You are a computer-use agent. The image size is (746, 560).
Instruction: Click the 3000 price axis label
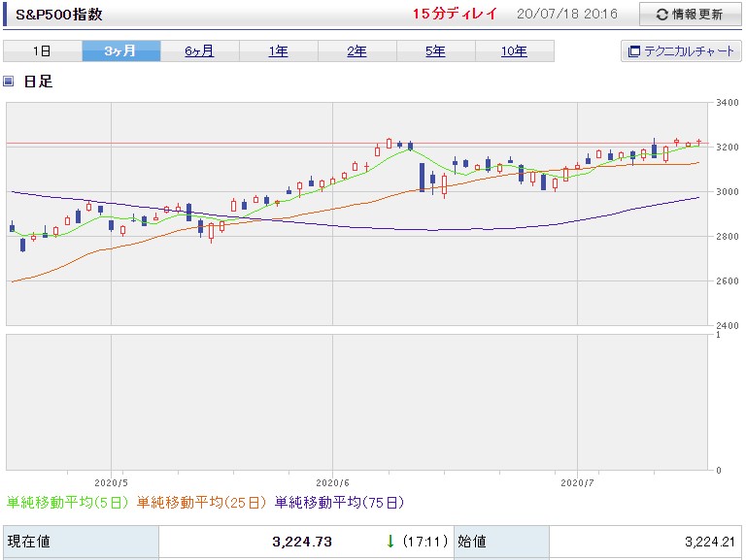pyautogui.click(x=728, y=192)
